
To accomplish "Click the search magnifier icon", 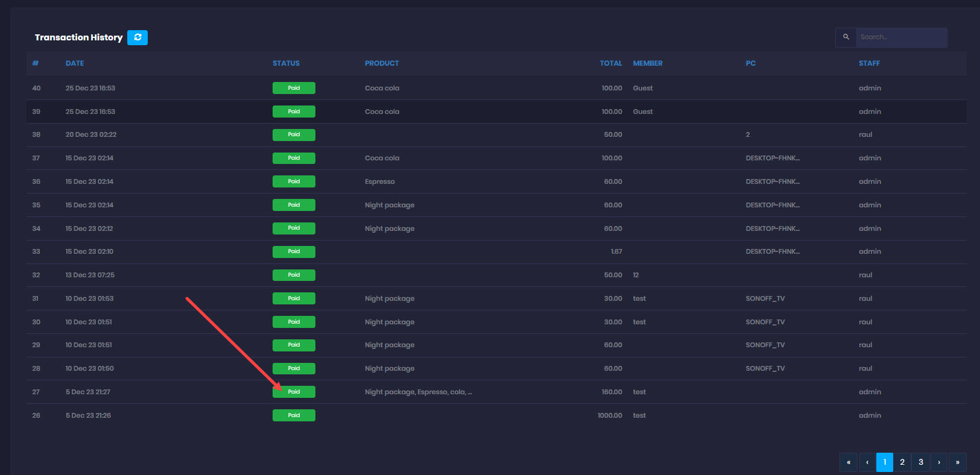I will tap(846, 37).
